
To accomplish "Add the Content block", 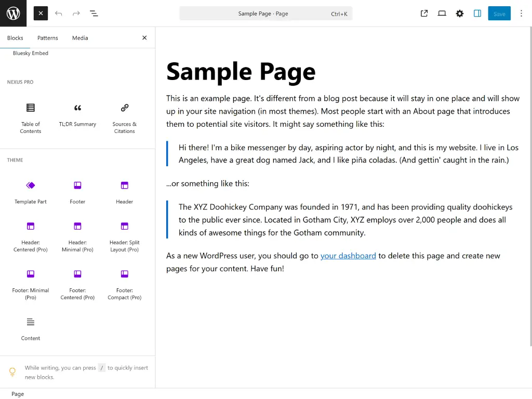I will (30, 329).
